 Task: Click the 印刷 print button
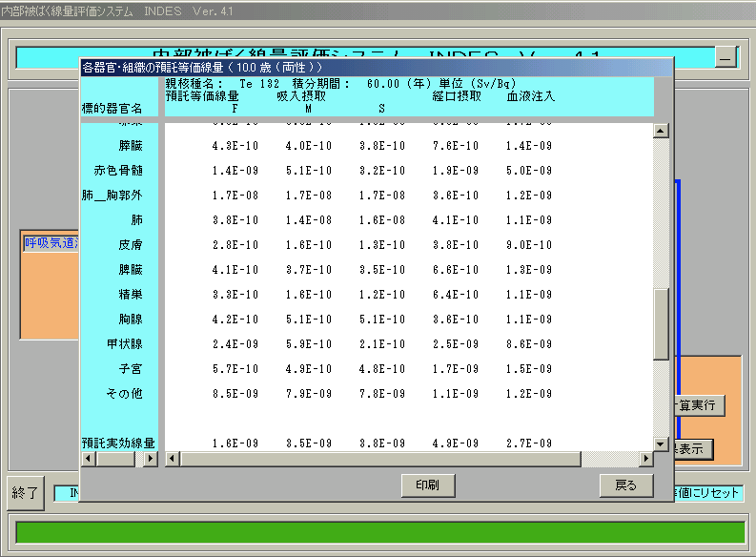427,485
